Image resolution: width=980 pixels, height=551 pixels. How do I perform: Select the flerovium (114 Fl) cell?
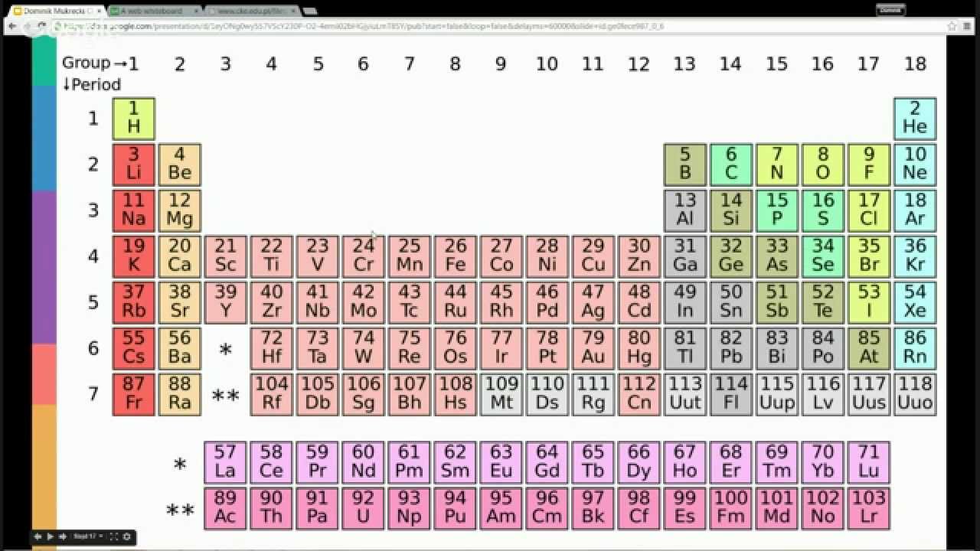point(731,394)
